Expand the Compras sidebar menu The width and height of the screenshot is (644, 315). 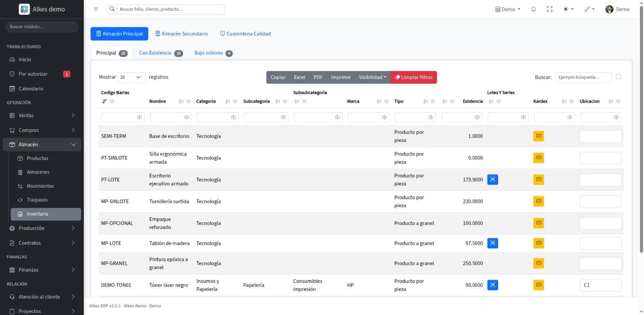click(x=42, y=130)
